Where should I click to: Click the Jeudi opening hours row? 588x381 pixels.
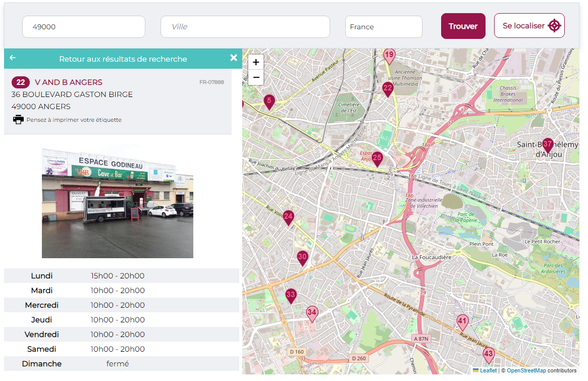[122, 320]
